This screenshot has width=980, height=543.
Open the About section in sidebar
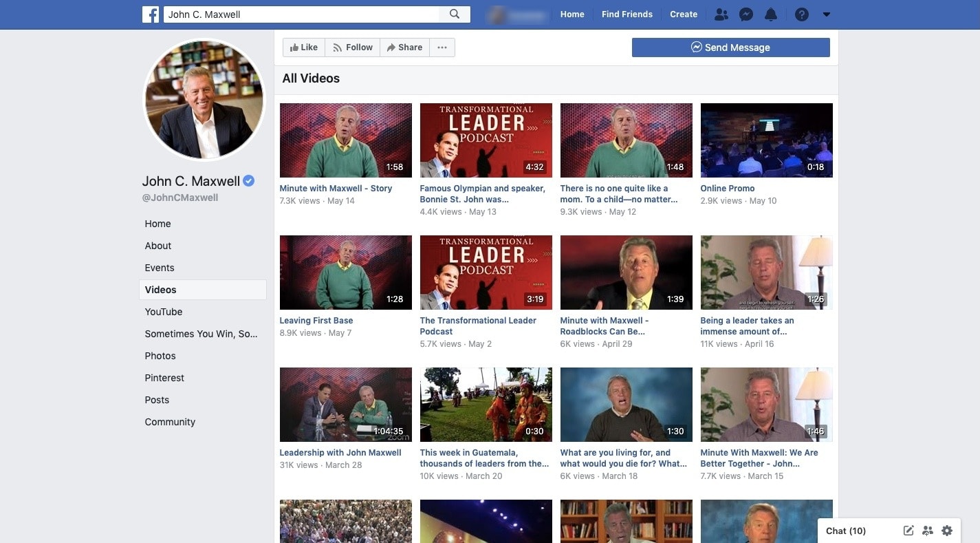click(158, 246)
